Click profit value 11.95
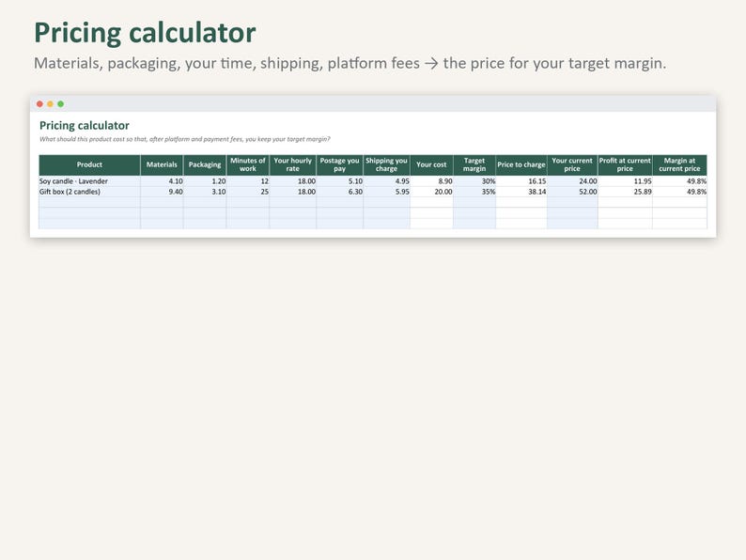 click(x=625, y=181)
